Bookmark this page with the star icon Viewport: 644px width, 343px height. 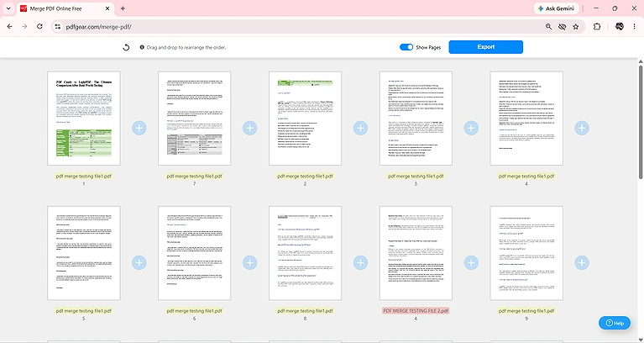click(575, 26)
